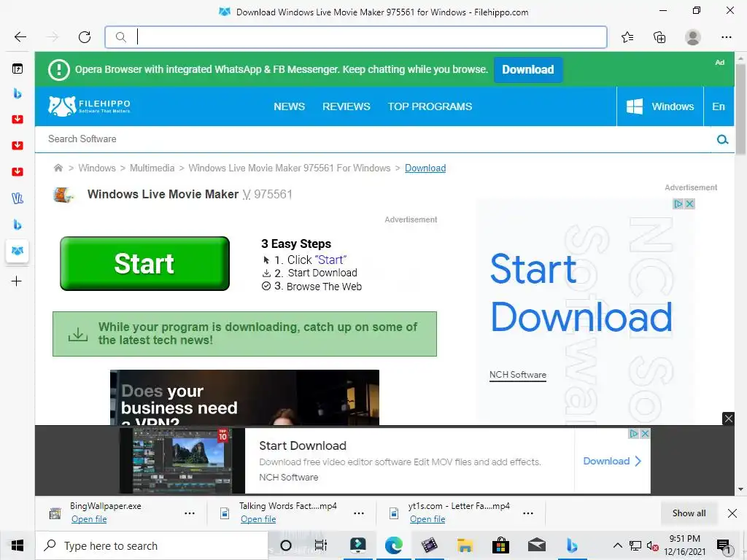
Task: Open the REVIEWS menu item
Action: 347,106
